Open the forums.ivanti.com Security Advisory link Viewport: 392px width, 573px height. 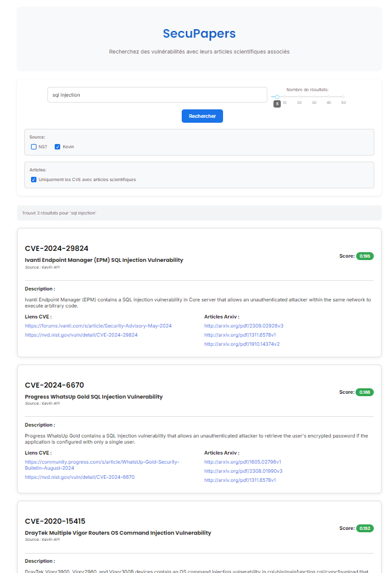point(98,326)
